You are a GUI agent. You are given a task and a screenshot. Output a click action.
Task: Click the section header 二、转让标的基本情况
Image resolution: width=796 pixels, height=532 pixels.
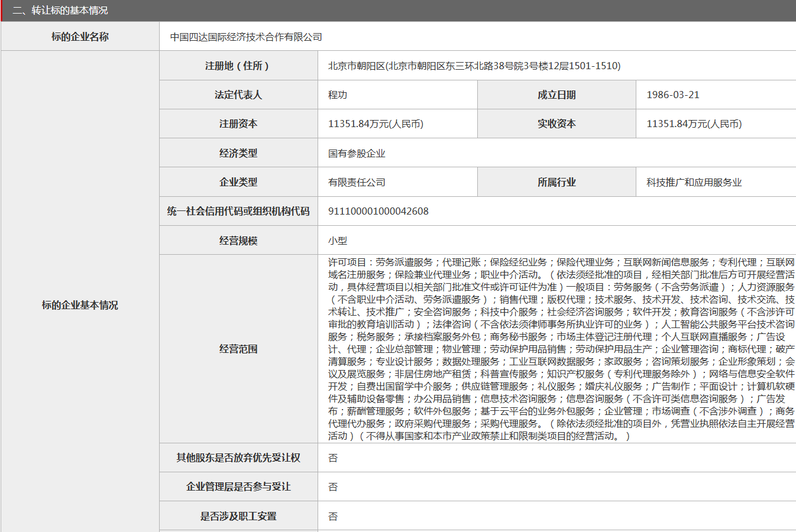pos(60,11)
